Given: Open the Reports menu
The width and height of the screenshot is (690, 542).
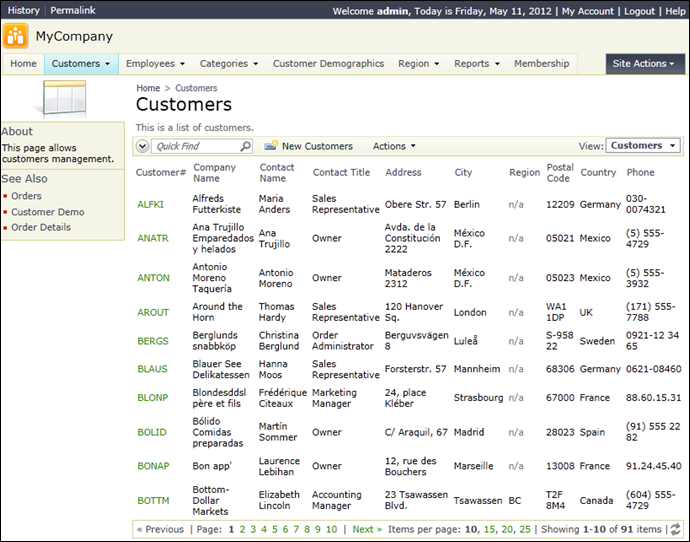Looking at the screenshot, I should tap(476, 63).
